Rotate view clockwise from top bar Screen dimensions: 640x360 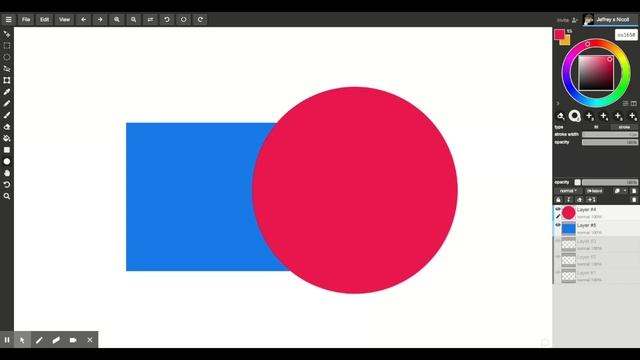tap(200, 20)
